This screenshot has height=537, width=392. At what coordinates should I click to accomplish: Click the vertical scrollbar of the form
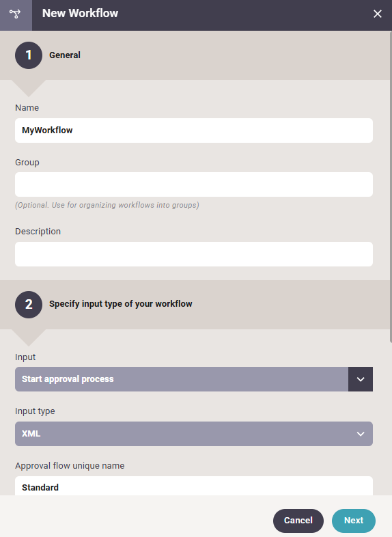[391, 187]
